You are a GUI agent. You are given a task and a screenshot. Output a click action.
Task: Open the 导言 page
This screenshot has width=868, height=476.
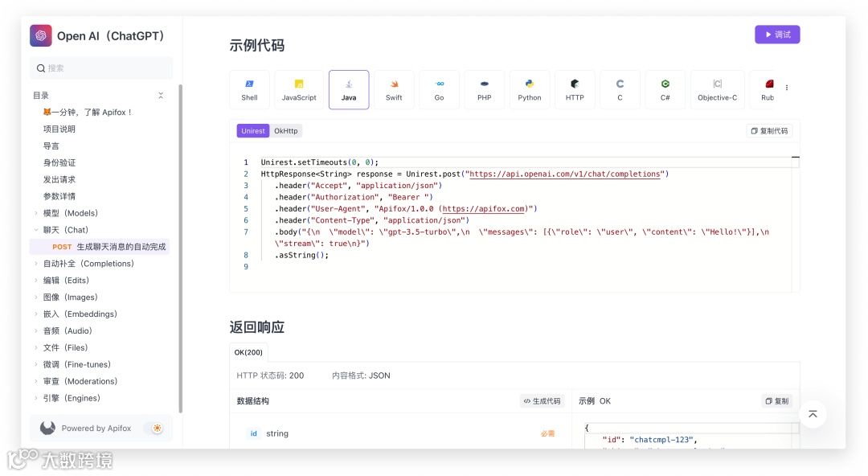tap(51, 146)
